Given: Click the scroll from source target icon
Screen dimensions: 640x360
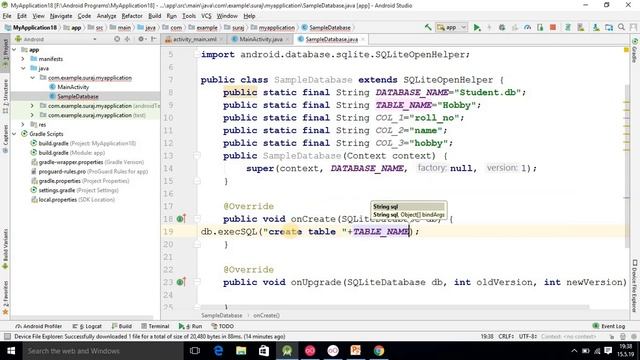Looking at the screenshot, I should 117,39.
